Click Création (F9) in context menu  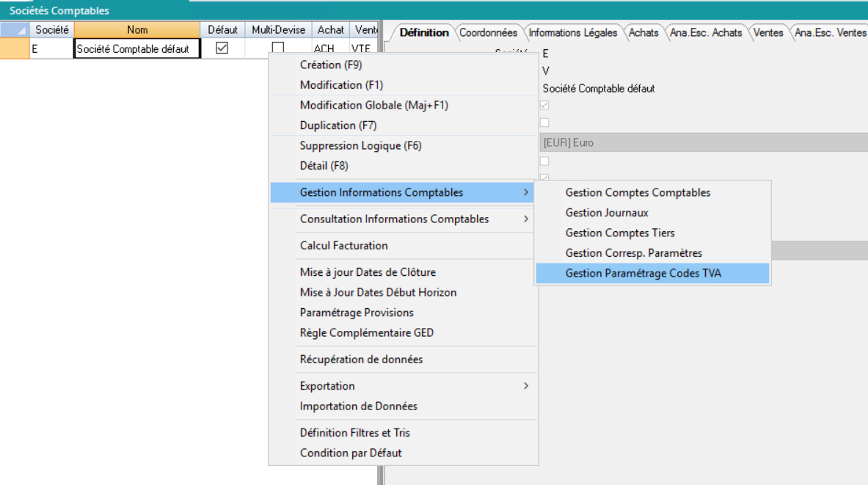pos(330,65)
